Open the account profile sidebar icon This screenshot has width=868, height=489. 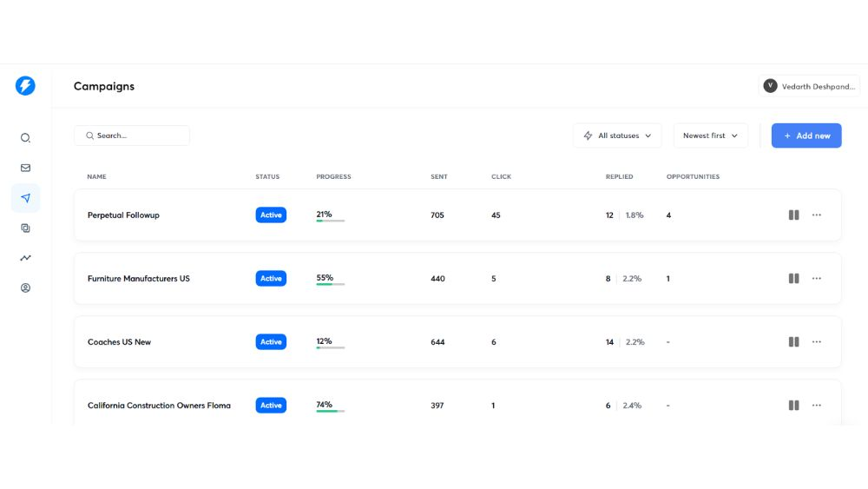point(25,287)
